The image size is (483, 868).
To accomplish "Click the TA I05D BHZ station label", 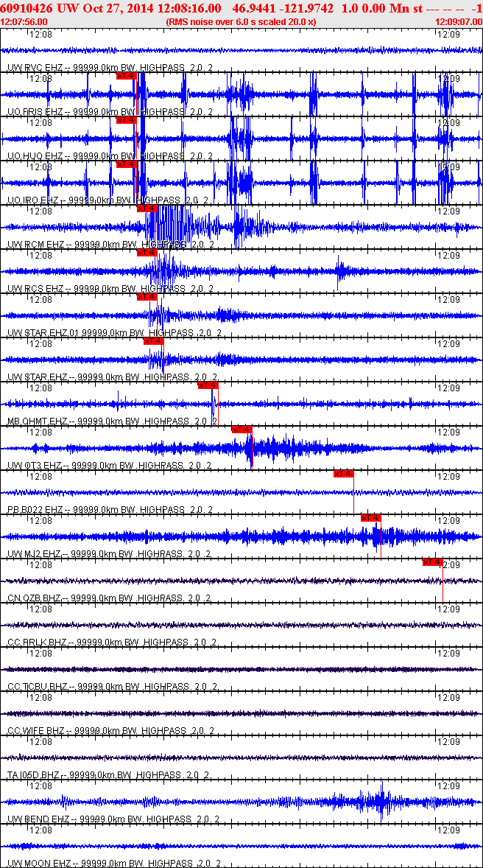I will pos(109,775).
